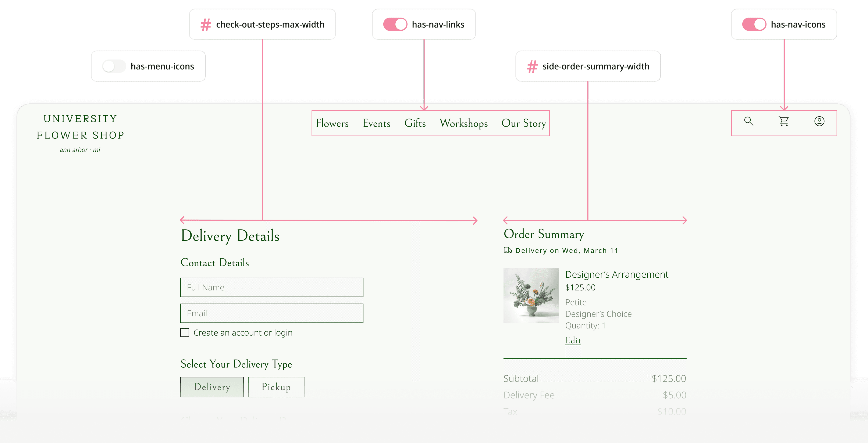The image size is (868, 443).
Task: Select the Delivery type button
Action: (x=212, y=387)
